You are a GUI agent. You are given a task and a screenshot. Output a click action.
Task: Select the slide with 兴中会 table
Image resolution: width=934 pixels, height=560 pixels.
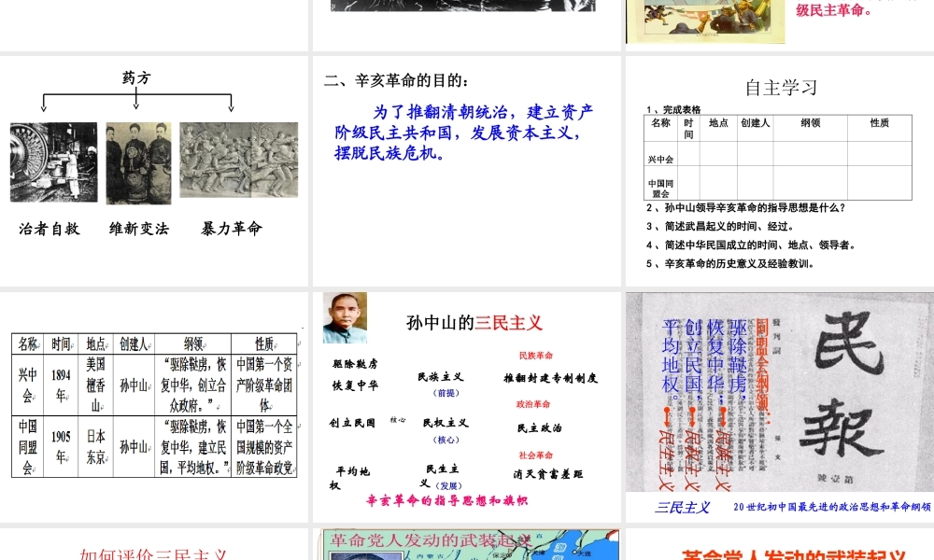[154, 407]
